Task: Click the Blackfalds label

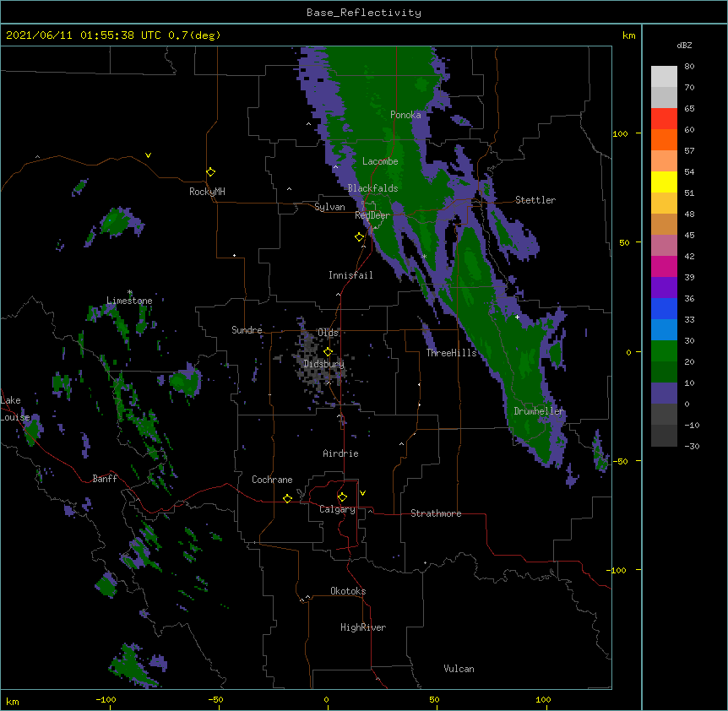Action: click(372, 188)
